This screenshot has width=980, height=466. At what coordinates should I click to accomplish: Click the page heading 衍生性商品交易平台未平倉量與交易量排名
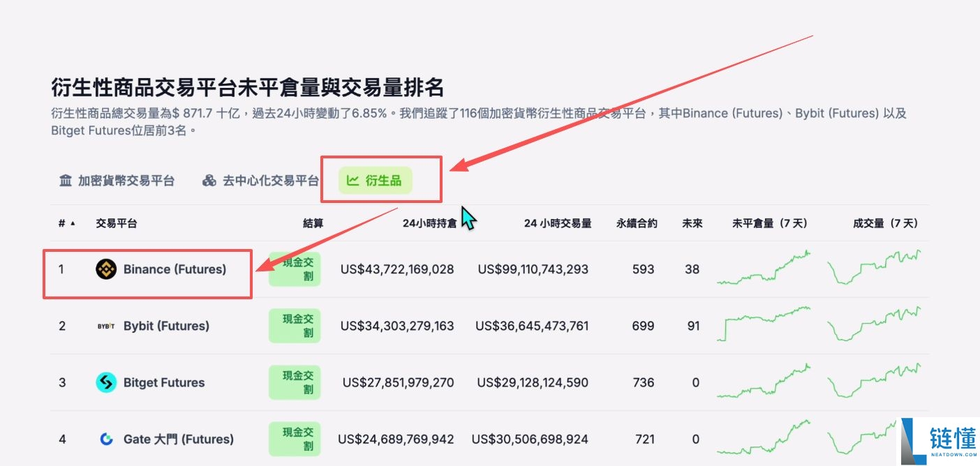[248, 88]
